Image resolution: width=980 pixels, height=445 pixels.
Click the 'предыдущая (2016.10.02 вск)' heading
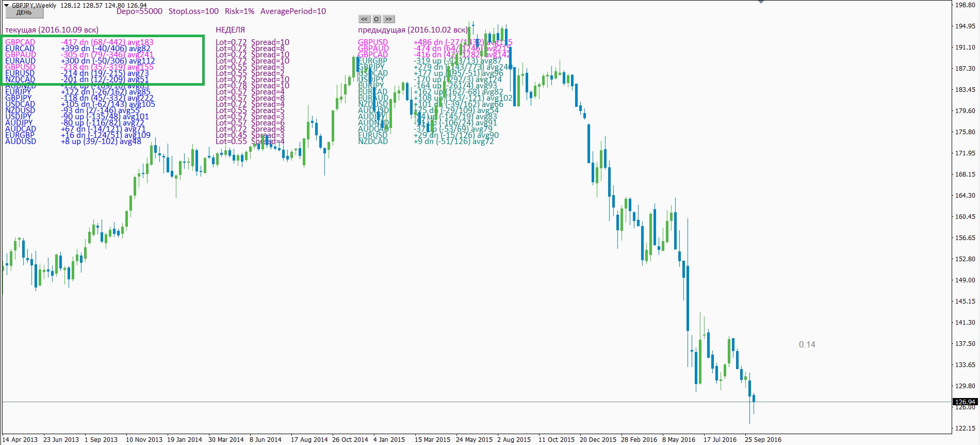[413, 30]
